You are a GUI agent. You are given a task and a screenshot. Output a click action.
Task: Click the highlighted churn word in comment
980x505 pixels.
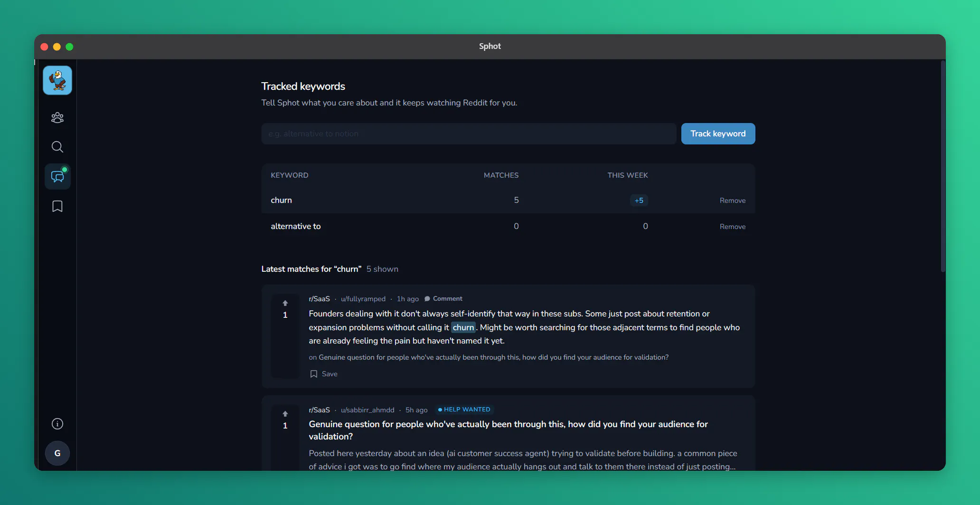click(x=463, y=327)
